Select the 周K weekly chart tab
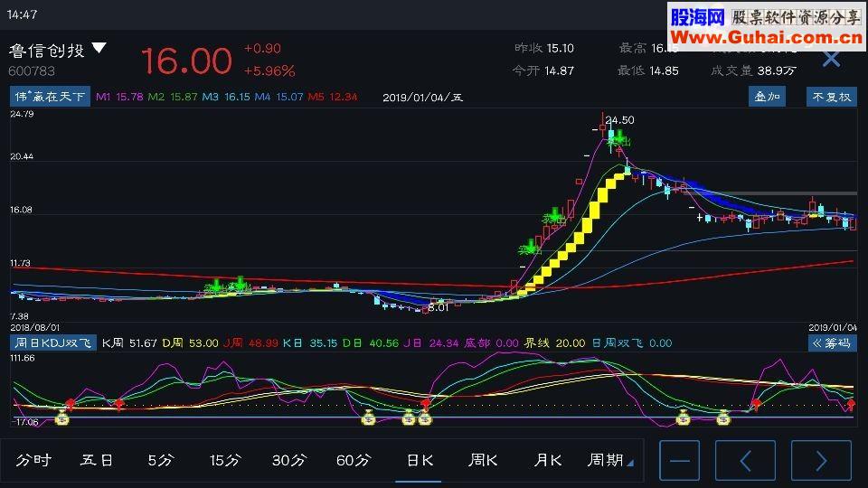The image size is (868, 488). tap(483, 460)
